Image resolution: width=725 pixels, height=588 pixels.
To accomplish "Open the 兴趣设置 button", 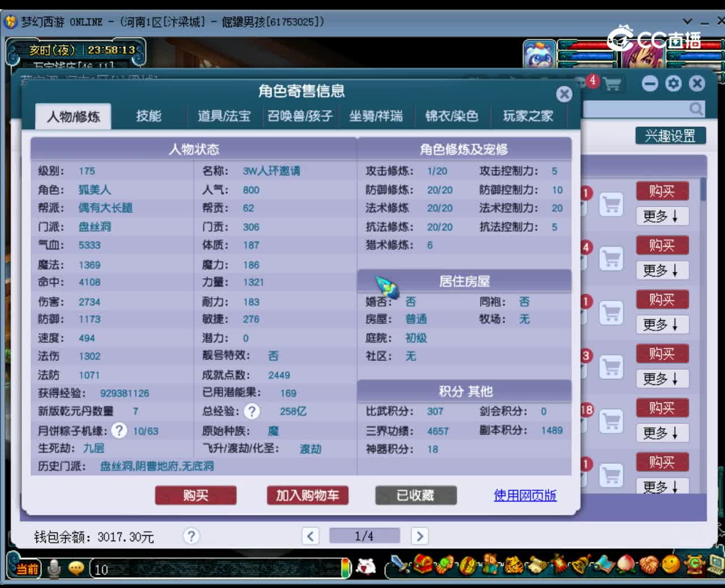I will (670, 136).
